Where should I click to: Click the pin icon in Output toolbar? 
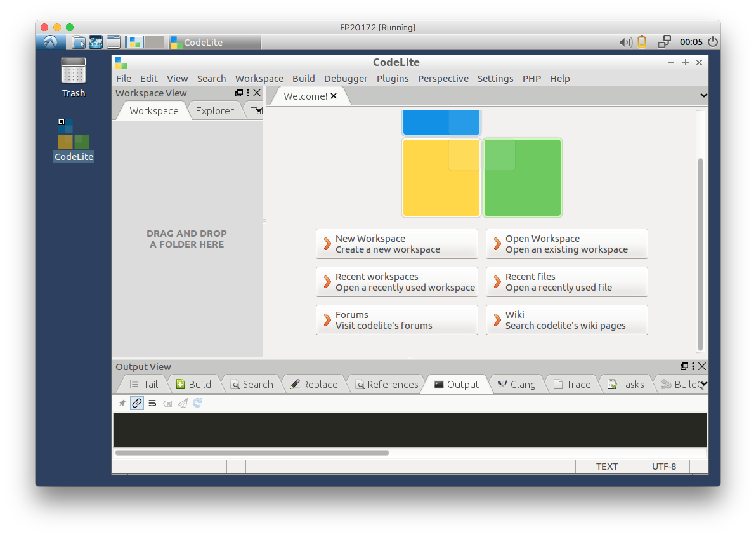coord(122,403)
